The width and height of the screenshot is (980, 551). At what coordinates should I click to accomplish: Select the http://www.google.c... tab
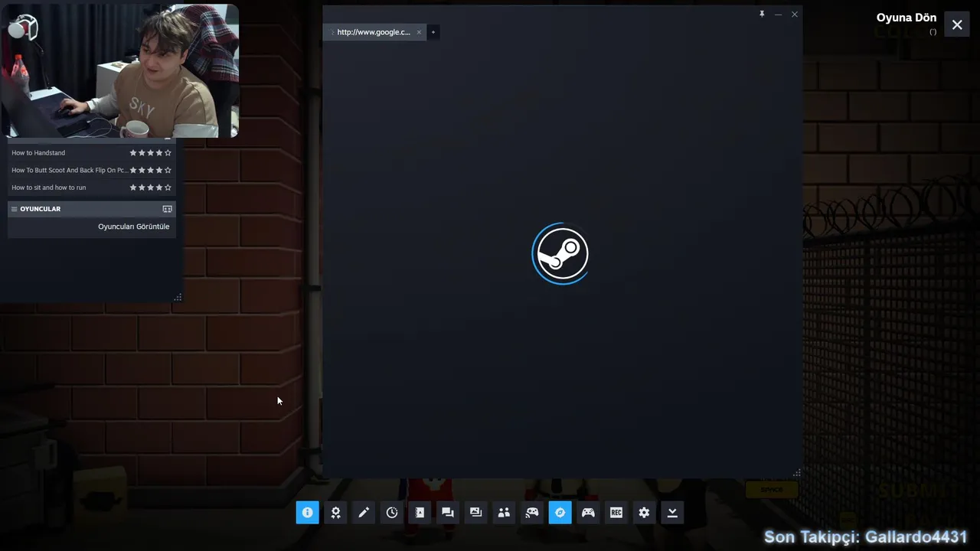pyautogui.click(x=374, y=32)
